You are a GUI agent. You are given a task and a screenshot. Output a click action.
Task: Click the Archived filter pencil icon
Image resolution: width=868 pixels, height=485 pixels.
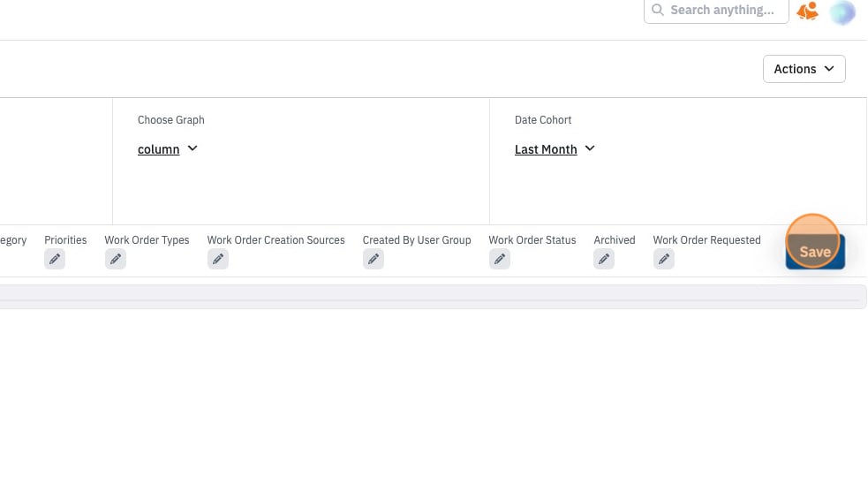(604, 259)
